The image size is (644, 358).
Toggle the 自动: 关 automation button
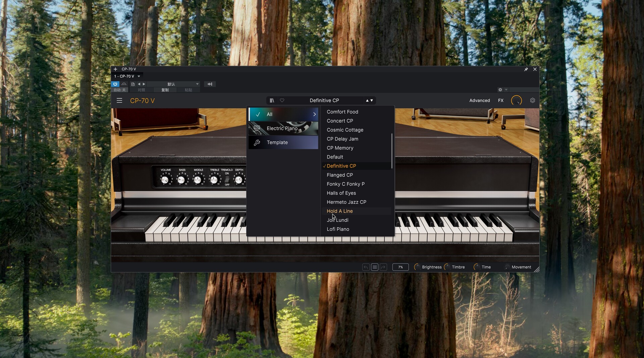(x=119, y=90)
